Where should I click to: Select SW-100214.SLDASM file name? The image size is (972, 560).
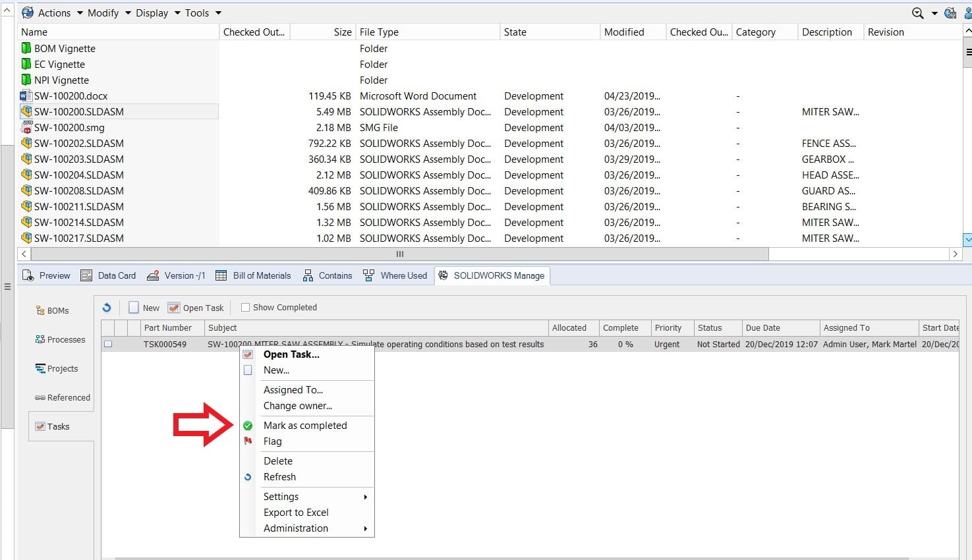79,222
